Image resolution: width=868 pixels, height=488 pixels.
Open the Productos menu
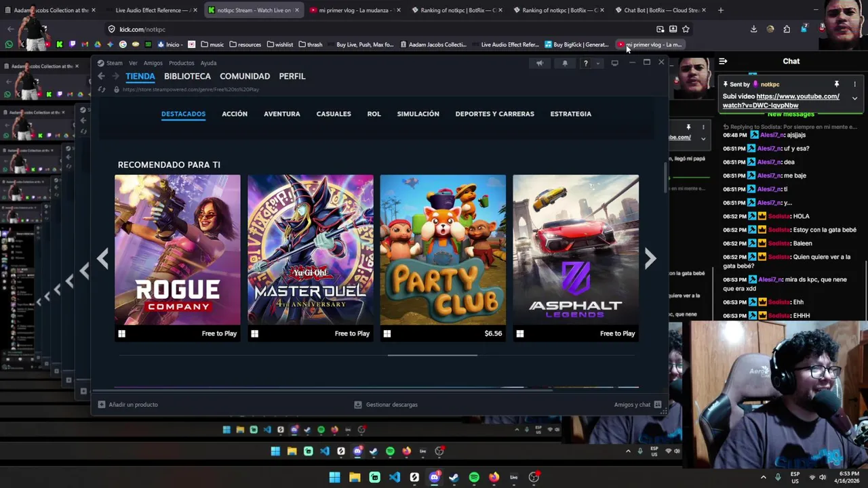click(181, 63)
